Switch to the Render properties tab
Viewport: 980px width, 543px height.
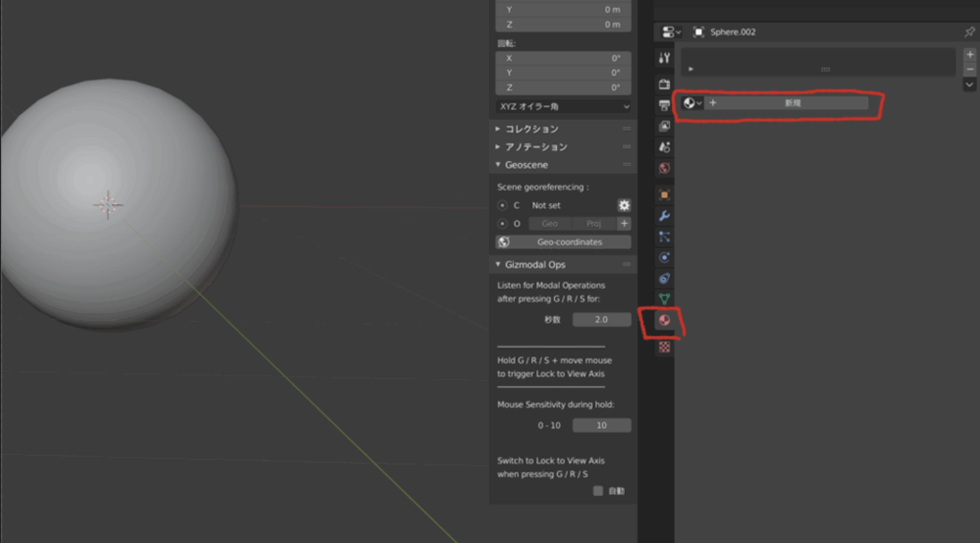pyautogui.click(x=664, y=83)
